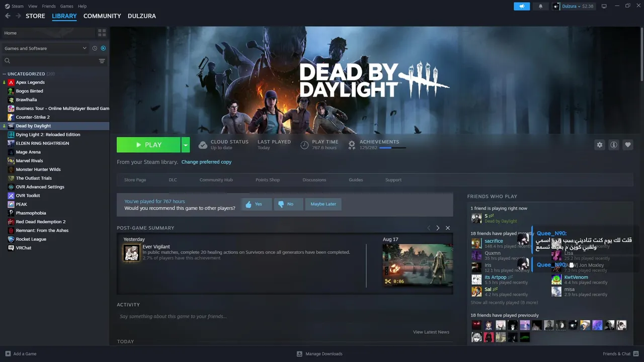Click the achievements progress gear icon
Image resolution: width=644 pixels, height=362 pixels.
[x=352, y=145]
